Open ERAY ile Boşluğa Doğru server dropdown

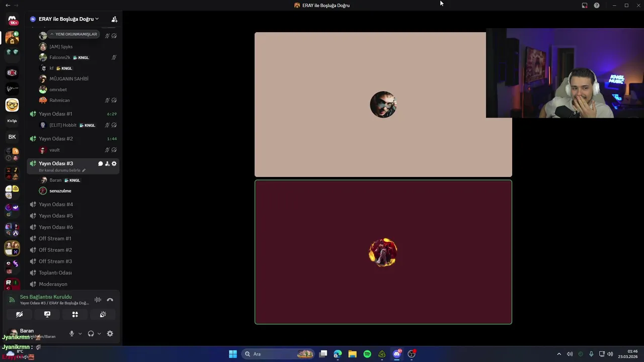pyautogui.click(x=68, y=19)
